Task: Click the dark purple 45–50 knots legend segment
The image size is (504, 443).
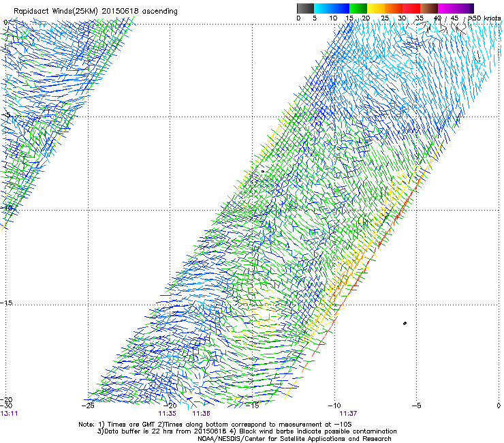Action: coord(464,8)
